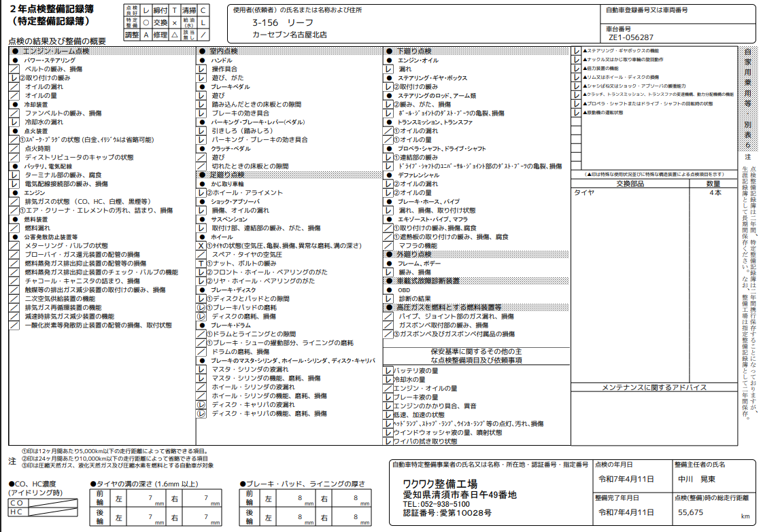Select the 車台番号 value ZE1-056287
Viewport: 763px width, 532px height.
(x=630, y=37)
